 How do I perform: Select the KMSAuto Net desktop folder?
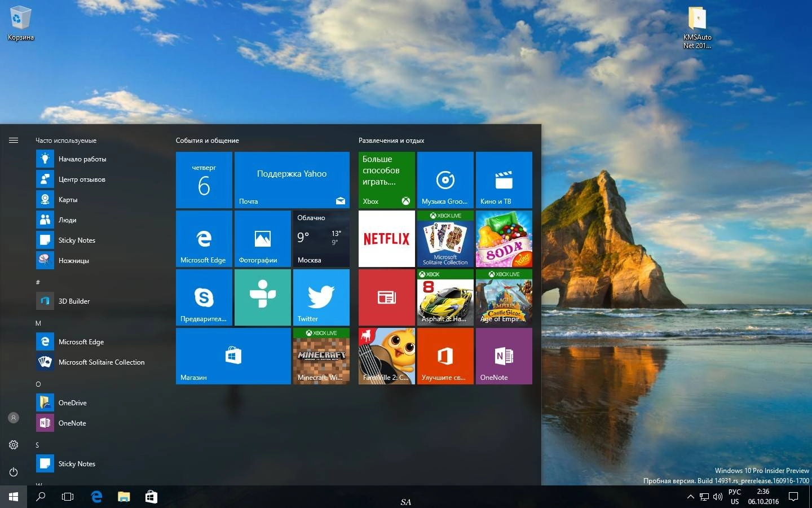click(698, 28)
